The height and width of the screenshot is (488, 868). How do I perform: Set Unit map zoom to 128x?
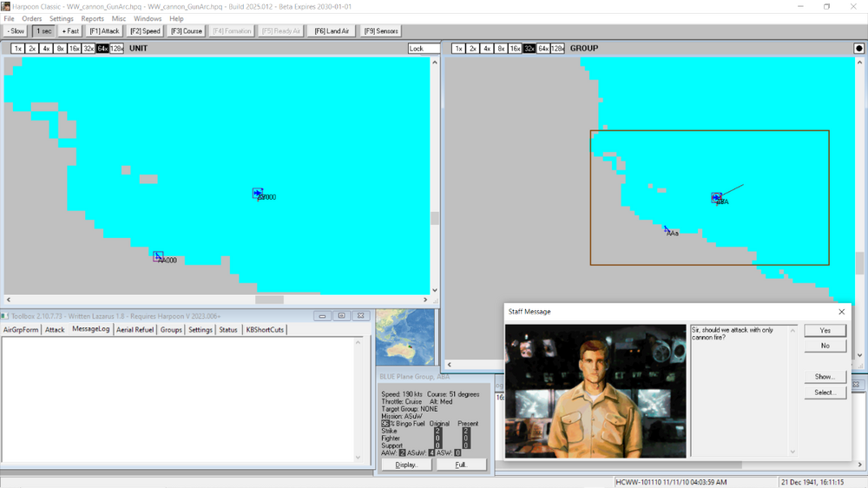click(x=117, y=49)
